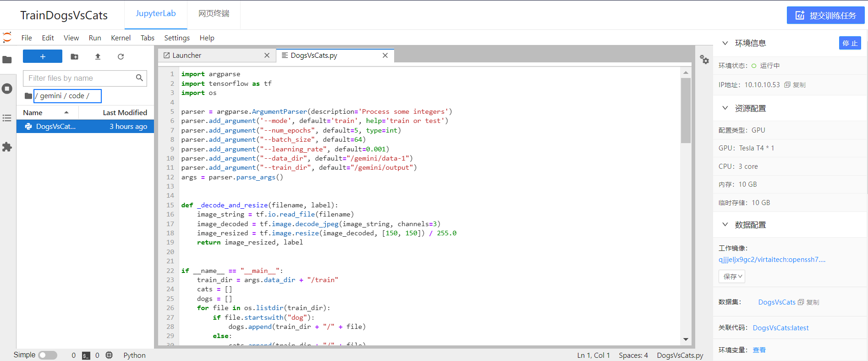
Task: Click the JupyterLab logo icon
Action: point(7,38)
